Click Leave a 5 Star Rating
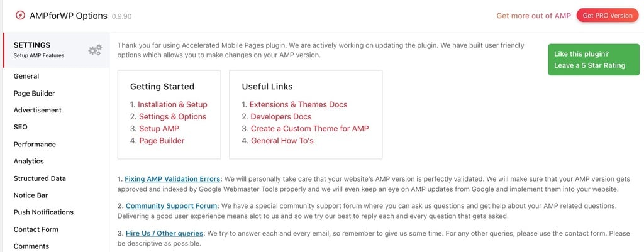This screenshot has width=644, height=252. click(x=589, y=65)
